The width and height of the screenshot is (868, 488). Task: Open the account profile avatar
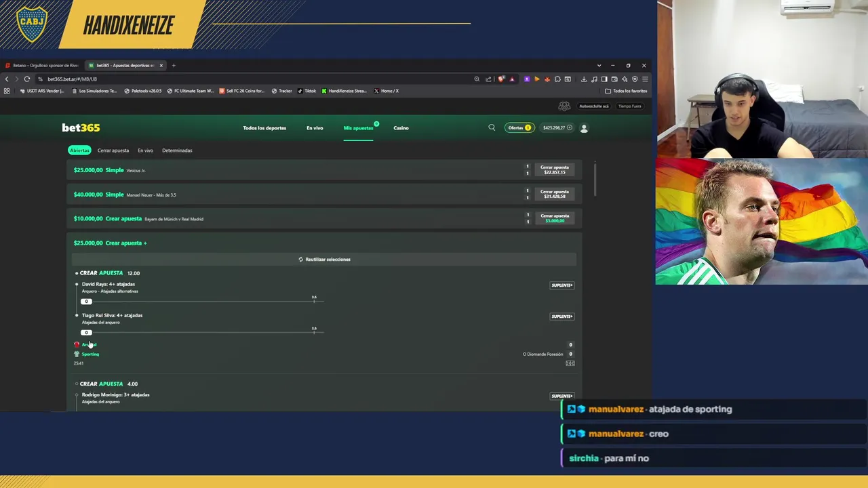(584, 127)
